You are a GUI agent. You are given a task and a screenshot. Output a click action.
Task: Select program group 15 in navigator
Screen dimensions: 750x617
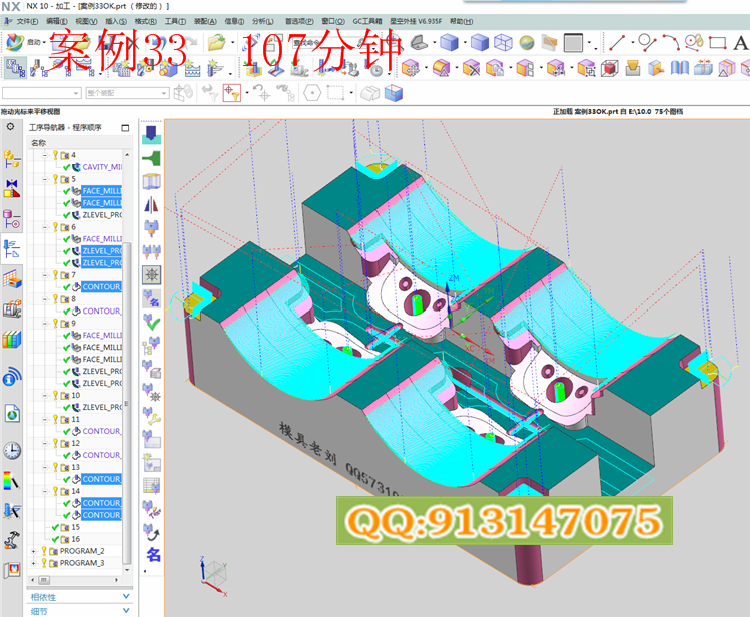click(x=76, y=527)
